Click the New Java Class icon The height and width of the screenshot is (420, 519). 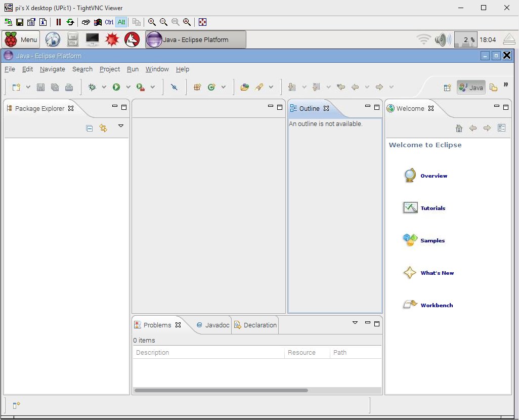pyautogui.click(x=211, y=87)
